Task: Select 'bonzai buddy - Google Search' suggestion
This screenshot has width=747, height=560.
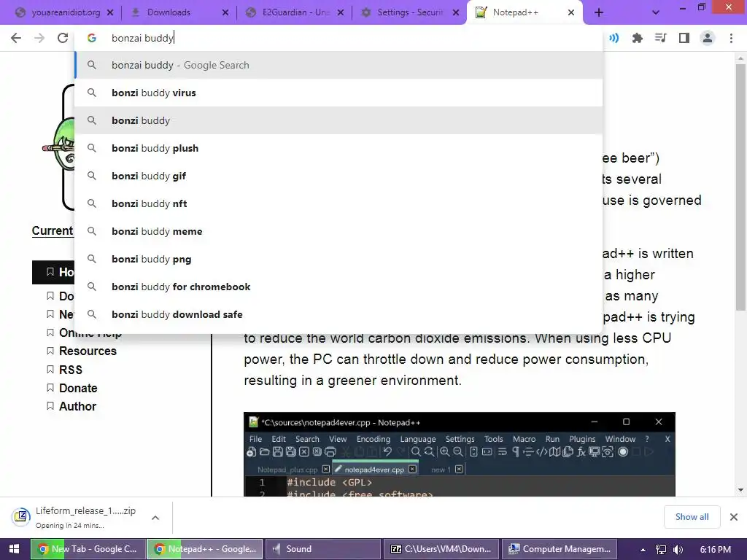Action: pyautogui.click(x=338, y=65)
